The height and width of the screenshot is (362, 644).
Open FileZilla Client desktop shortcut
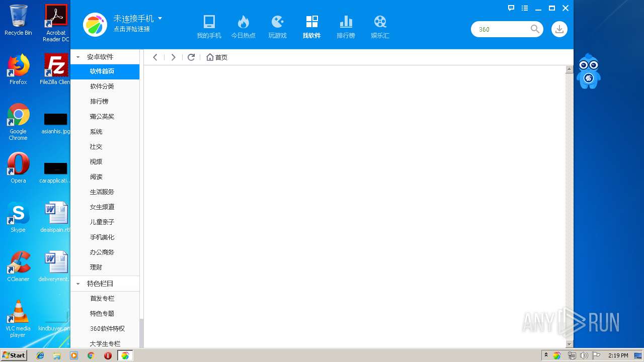[x=56, y=69]
